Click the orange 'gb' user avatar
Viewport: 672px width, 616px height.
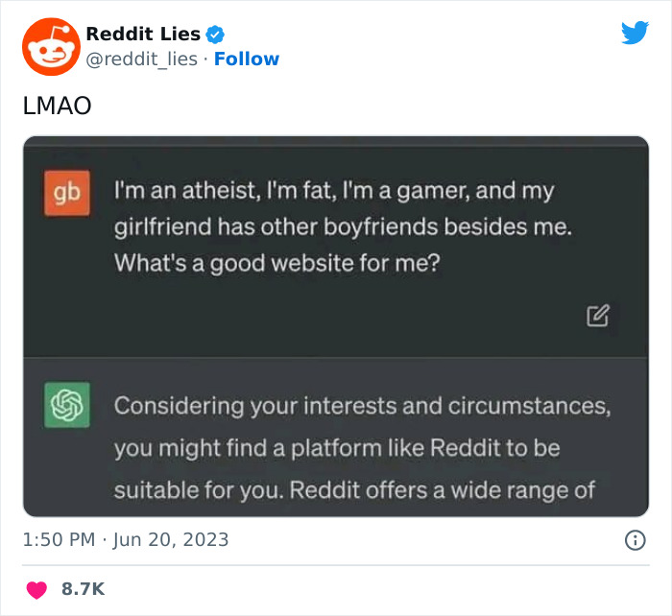[67, 192]
